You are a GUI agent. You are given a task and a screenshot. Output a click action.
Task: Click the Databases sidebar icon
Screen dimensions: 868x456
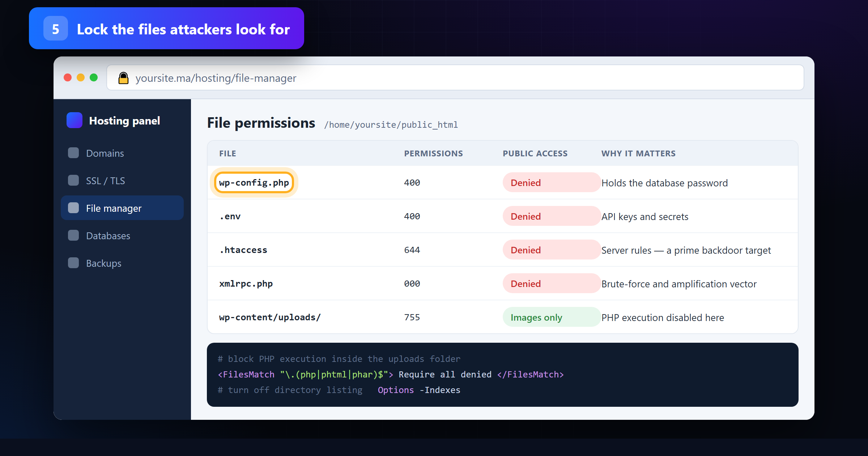tap(73, 235)
